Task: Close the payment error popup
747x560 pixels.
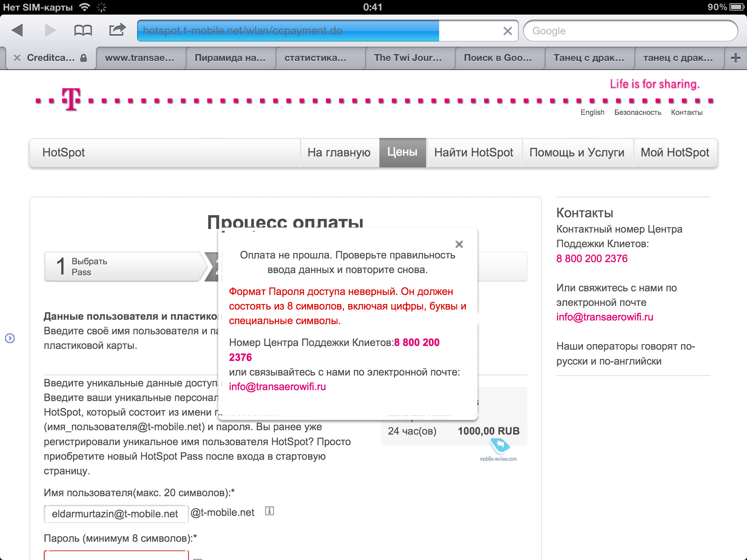Action: point(459,244)
